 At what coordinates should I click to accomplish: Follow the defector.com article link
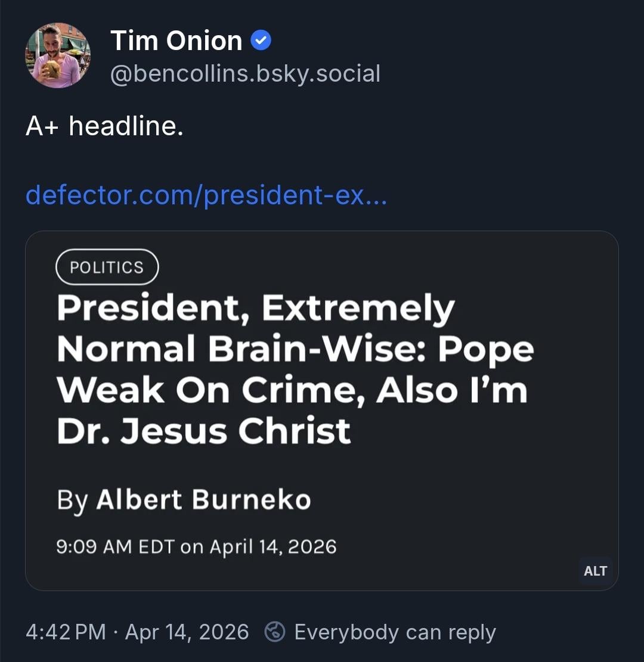click(x=206, y=194)
